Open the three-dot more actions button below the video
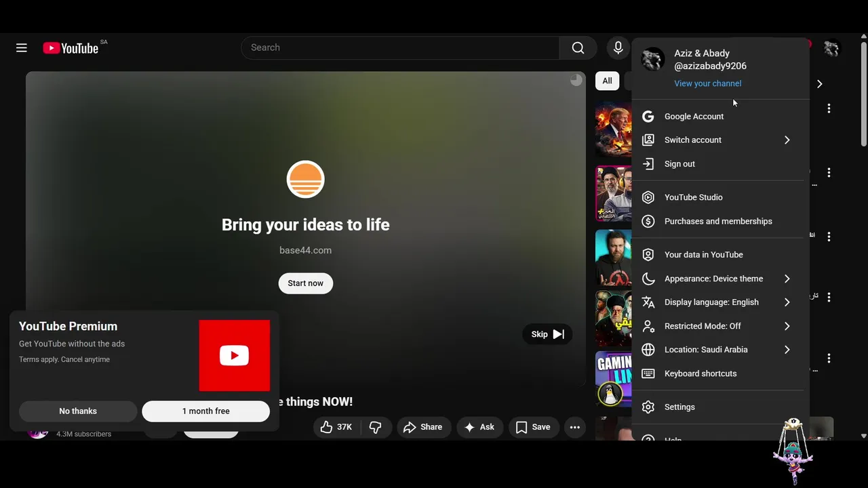The image size is (868, 488). pos(574,427)
